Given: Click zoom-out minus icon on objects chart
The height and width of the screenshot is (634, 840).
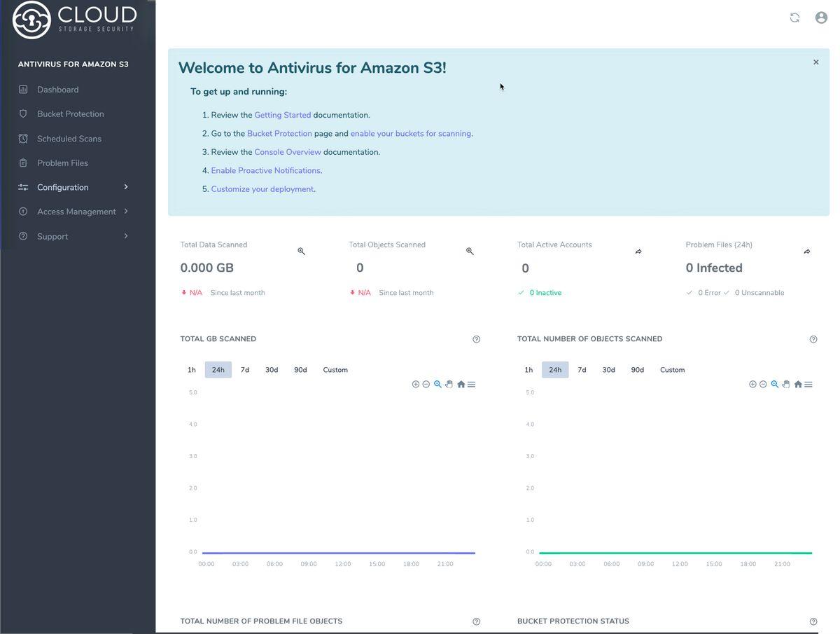Looking at the screenshot, I should tap(763, 384).
